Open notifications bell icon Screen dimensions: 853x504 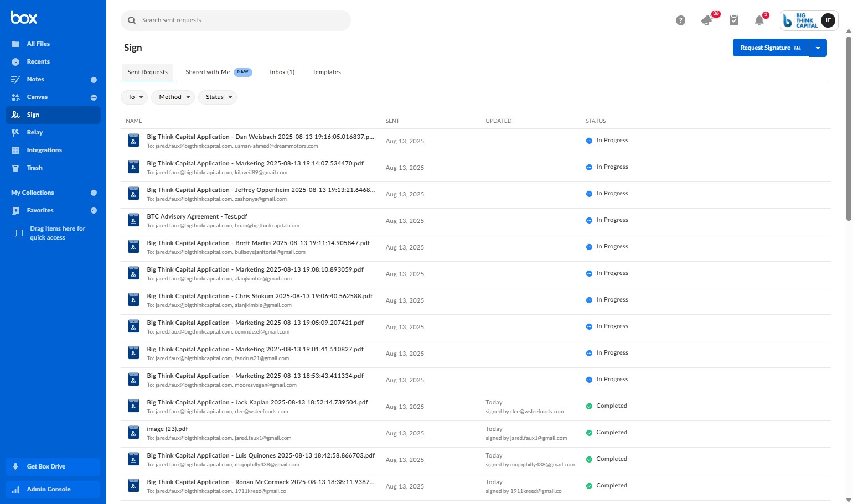coord(759,20)
